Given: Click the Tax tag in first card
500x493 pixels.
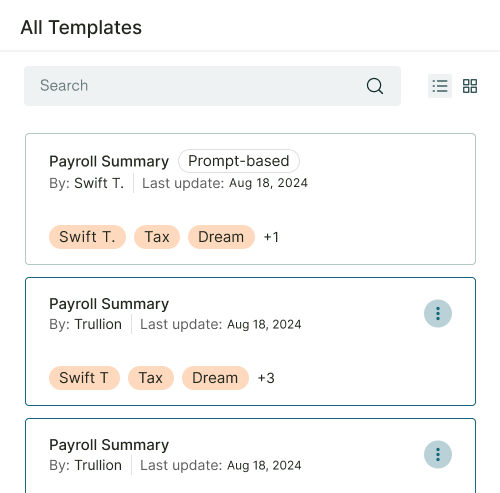Looking at the screenshot, I should click(157, 237).
